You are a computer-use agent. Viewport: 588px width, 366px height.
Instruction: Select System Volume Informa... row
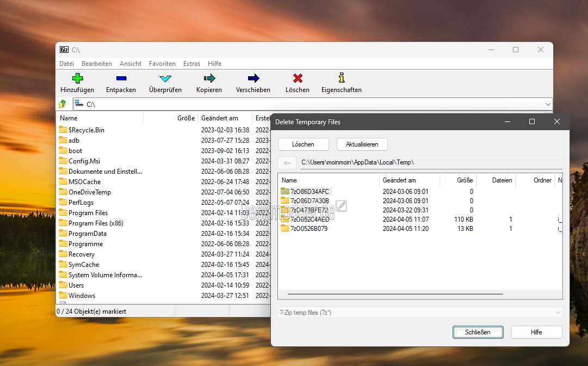[164, 275]
